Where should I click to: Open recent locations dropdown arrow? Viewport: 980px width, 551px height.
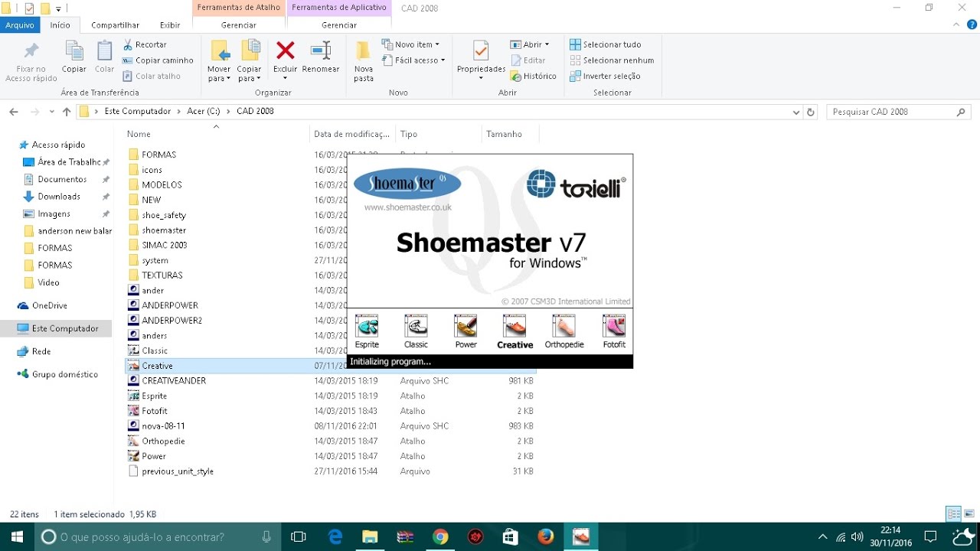coord(52,112)
